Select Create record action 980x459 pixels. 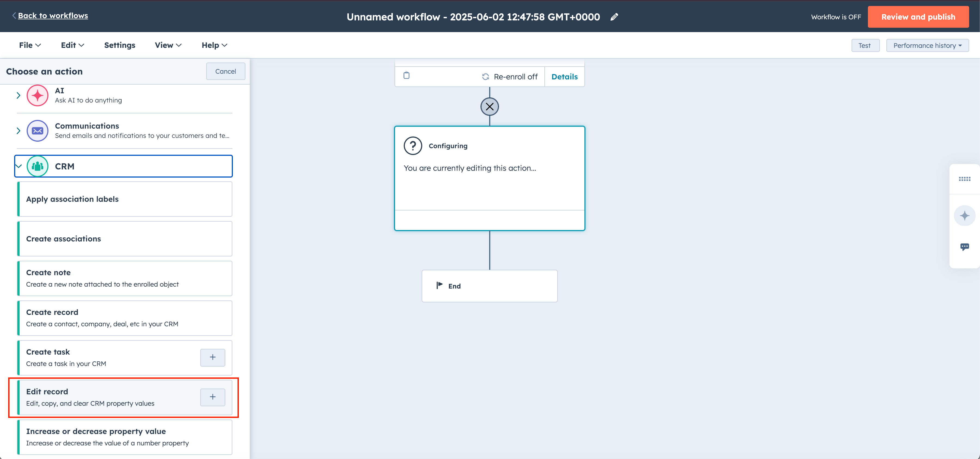125,318
